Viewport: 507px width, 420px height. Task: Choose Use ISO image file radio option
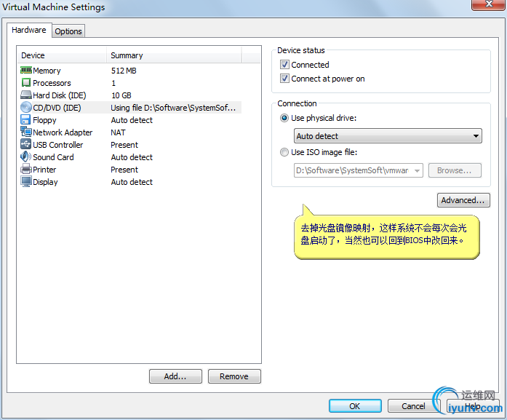coord(284,152)
